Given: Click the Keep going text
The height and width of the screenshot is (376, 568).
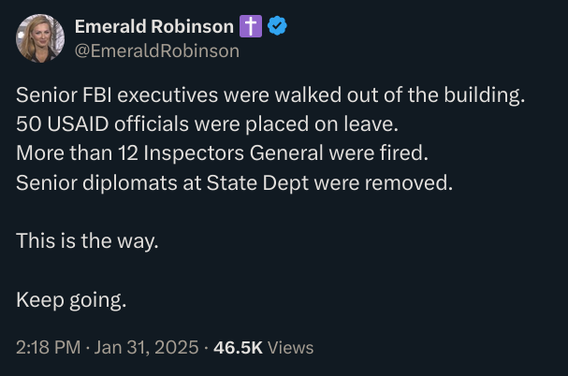Looking at the screenshot, I should tap(71, 300).
